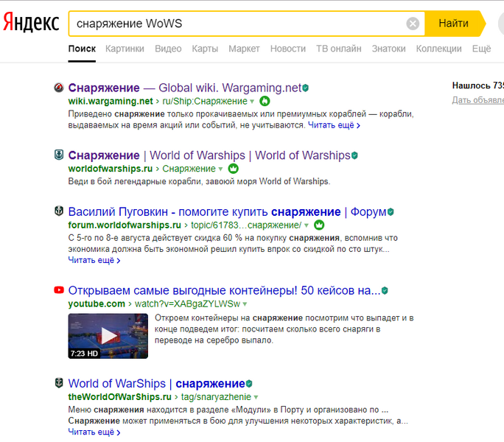Open the dropdown arrow after ru/Ship:Снаряжение
The height and width of the screenshot is (442, 504).
pyautogui.click(x=252, y=102)
